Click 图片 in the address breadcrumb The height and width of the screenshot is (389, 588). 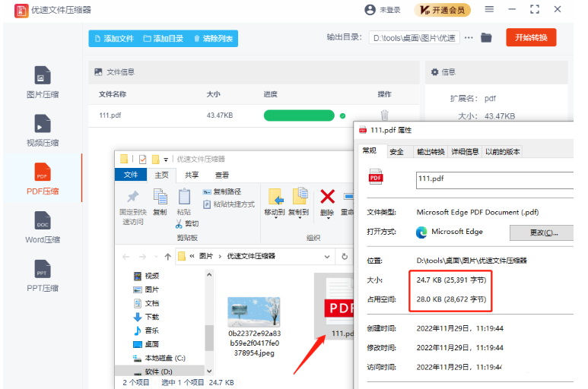206,256
